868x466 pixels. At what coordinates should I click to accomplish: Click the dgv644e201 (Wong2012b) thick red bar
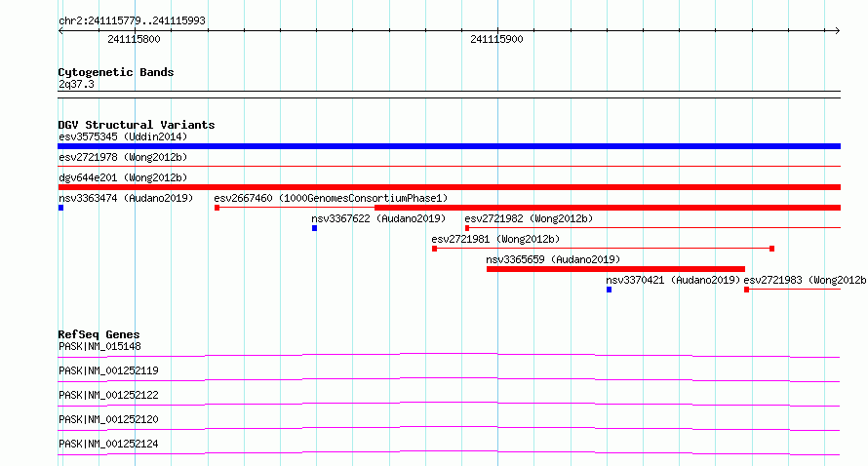(x=449, y=187)
